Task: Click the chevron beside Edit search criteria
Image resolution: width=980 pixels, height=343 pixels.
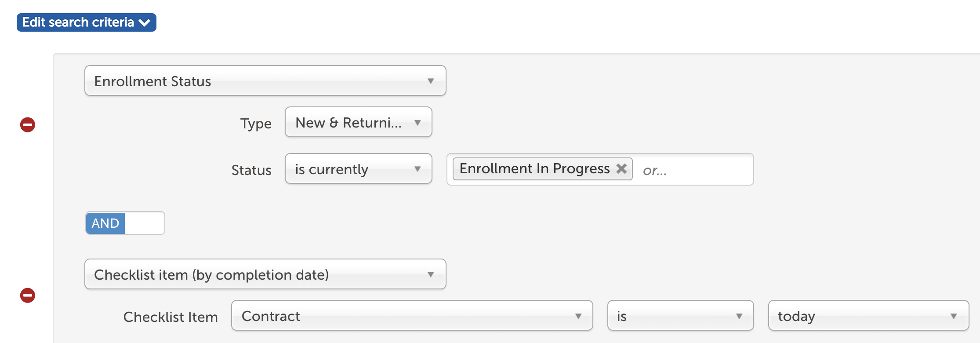Action: (144, 23)
